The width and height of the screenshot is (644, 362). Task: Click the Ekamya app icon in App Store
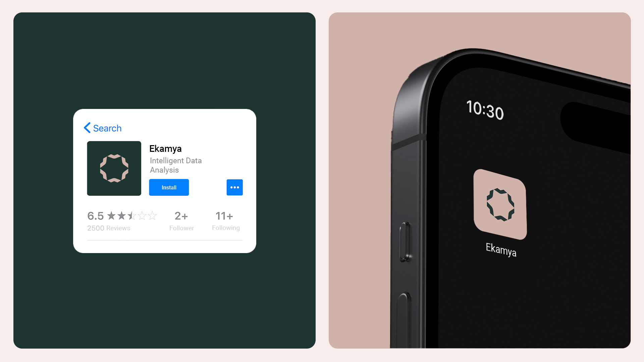[x=114, y=168]
